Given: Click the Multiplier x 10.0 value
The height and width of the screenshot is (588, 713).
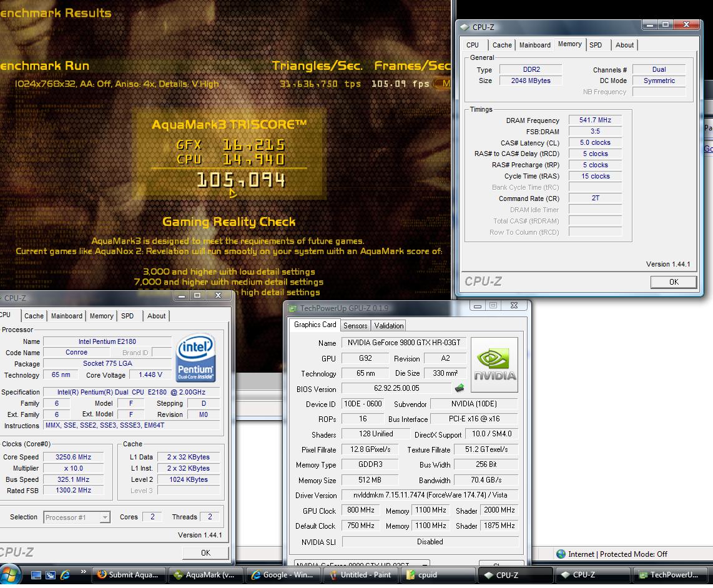Looking at the screenshot, I should tap(73, 468).
